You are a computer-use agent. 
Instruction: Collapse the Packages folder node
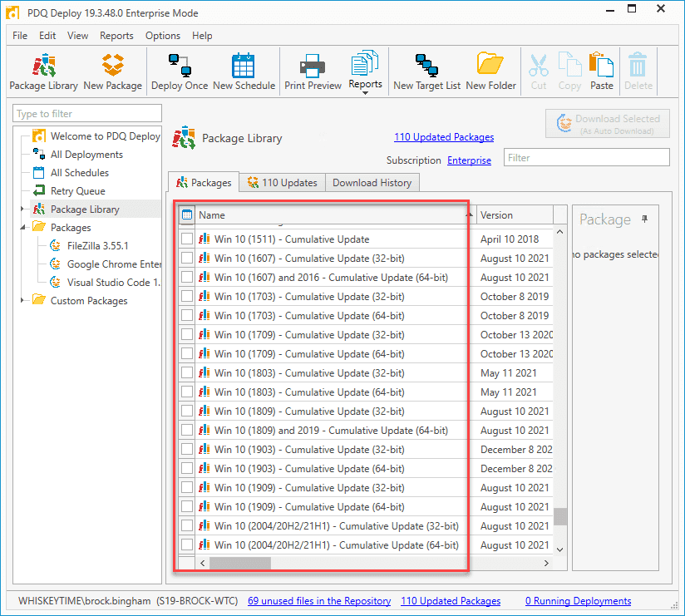pos(22,228)
